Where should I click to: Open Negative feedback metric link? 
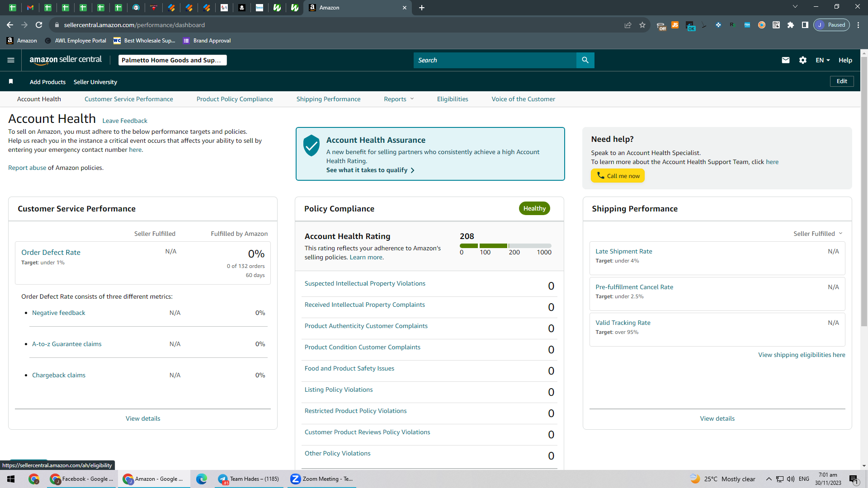[x=58, y=313]
